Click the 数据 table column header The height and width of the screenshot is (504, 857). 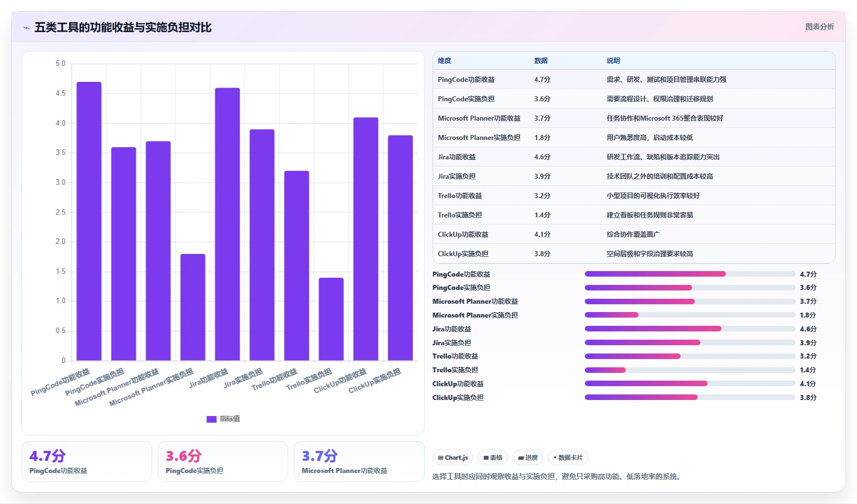(x=541, y=61)
